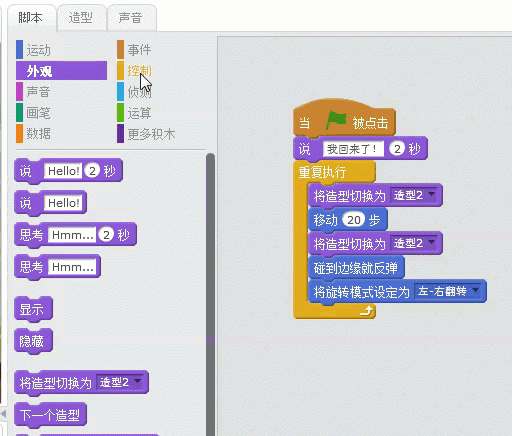This screenshot has height=436, width=512.
Task: Edit Hello! text in palette 说 block without seconds
Action: [x=63, y=203]
